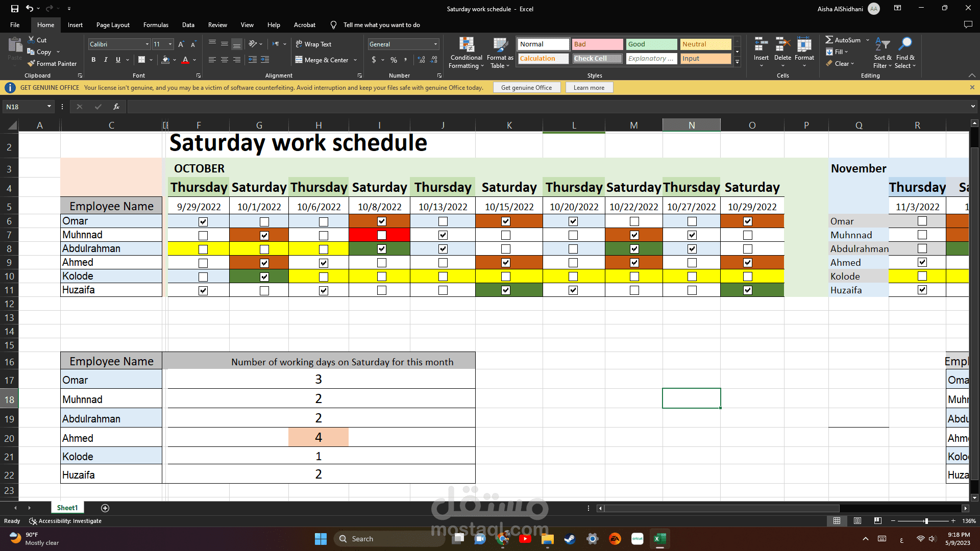Apply the Bad cell style

597,44
